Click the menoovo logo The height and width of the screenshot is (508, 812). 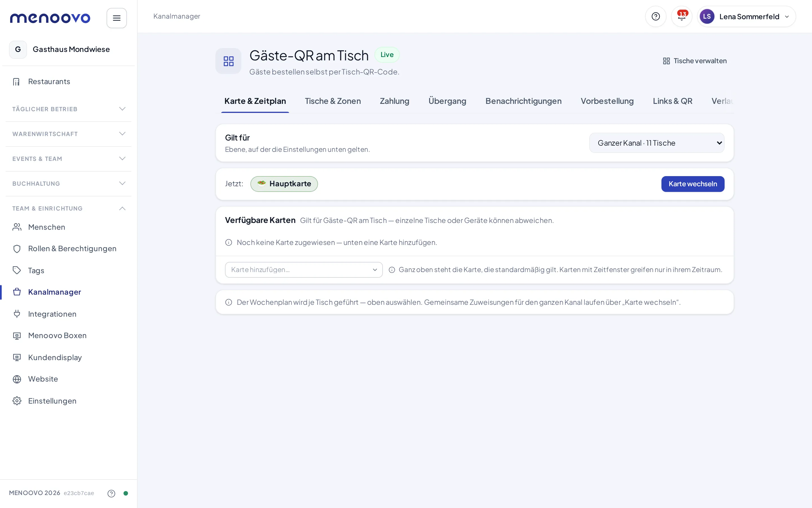(50, 18)
